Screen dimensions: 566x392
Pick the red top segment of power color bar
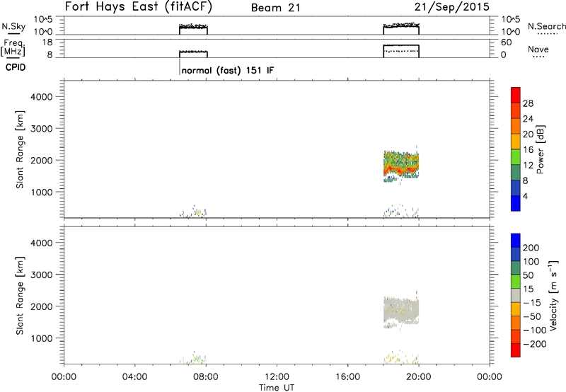pos(516,95)
